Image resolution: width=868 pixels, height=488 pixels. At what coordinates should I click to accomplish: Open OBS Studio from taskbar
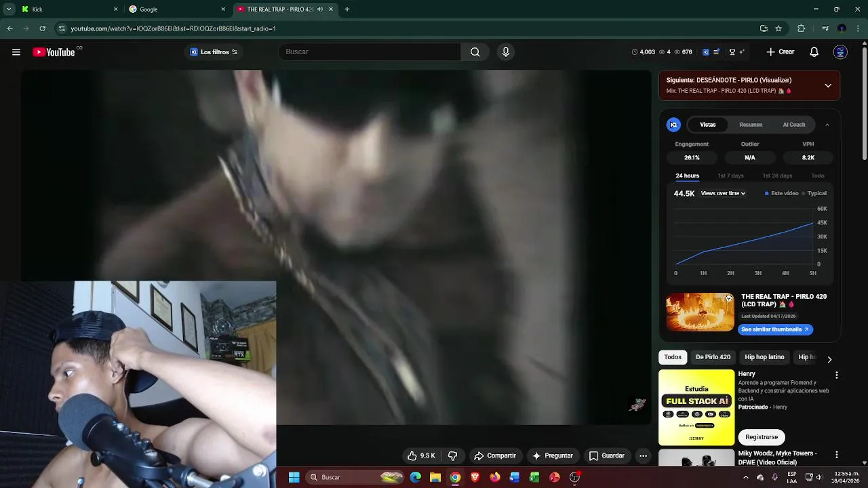(575, 477)
